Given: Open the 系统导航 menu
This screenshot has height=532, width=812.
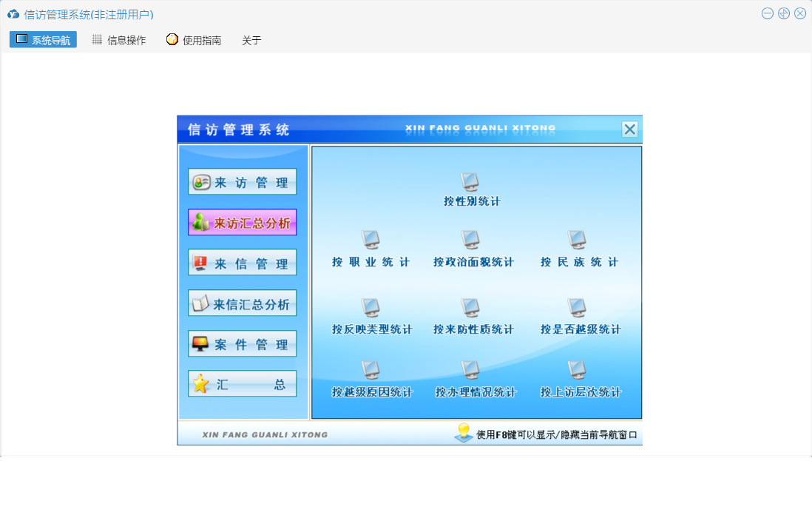Looking at the screenshot, I should coord(43,40).
